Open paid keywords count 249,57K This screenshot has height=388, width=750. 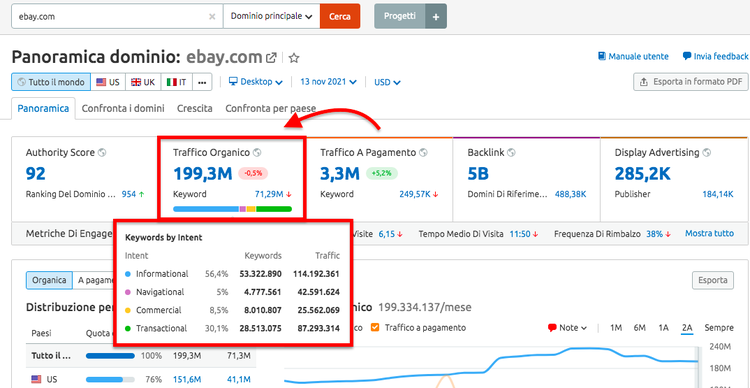tap(415, 194)
